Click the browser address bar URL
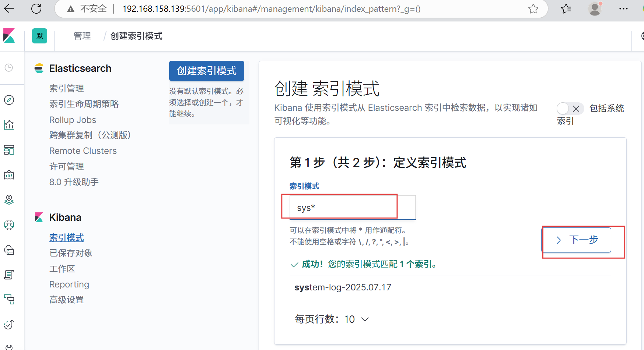This screenshot has height=350, width=644. point(272,9)
